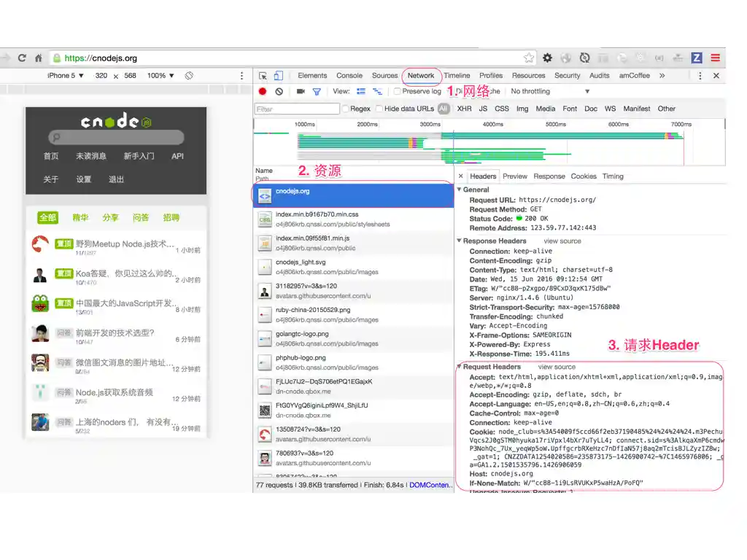Filter requests by JS
This screenshot has height=560, width=747.
click(x=483, y=109)
